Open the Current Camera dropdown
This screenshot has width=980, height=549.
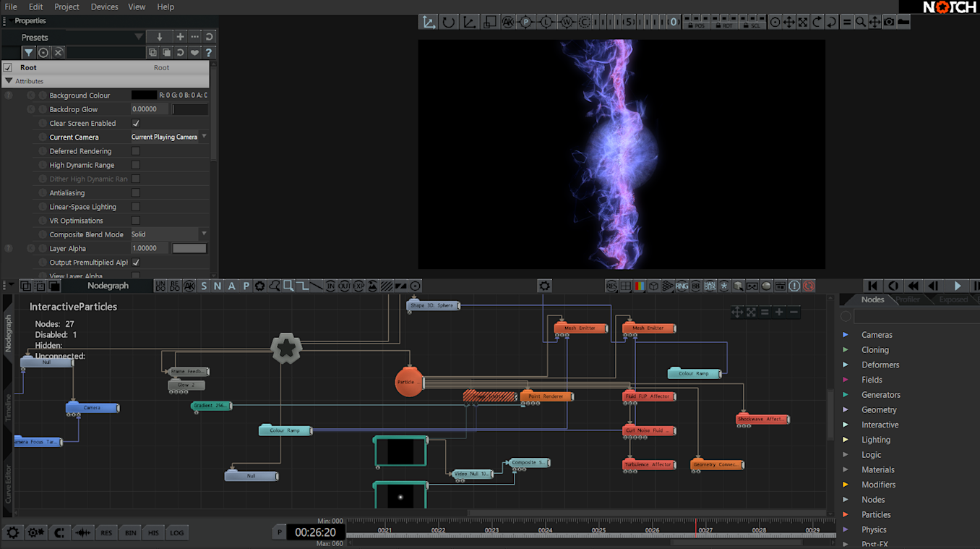169,137
